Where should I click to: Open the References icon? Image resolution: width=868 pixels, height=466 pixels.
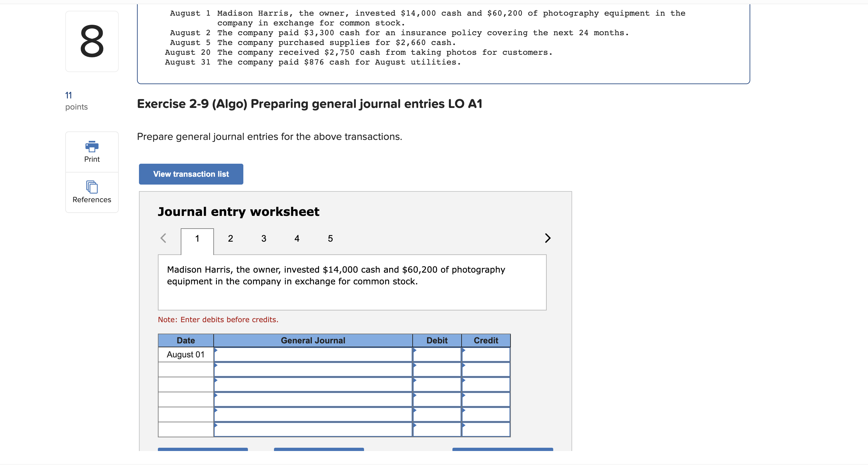(x=92, y=187)
